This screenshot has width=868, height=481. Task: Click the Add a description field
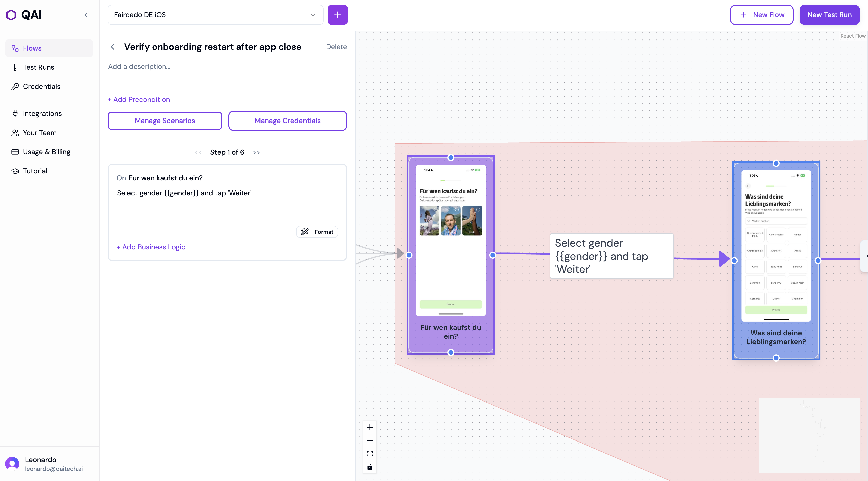(x=139, y=67)
